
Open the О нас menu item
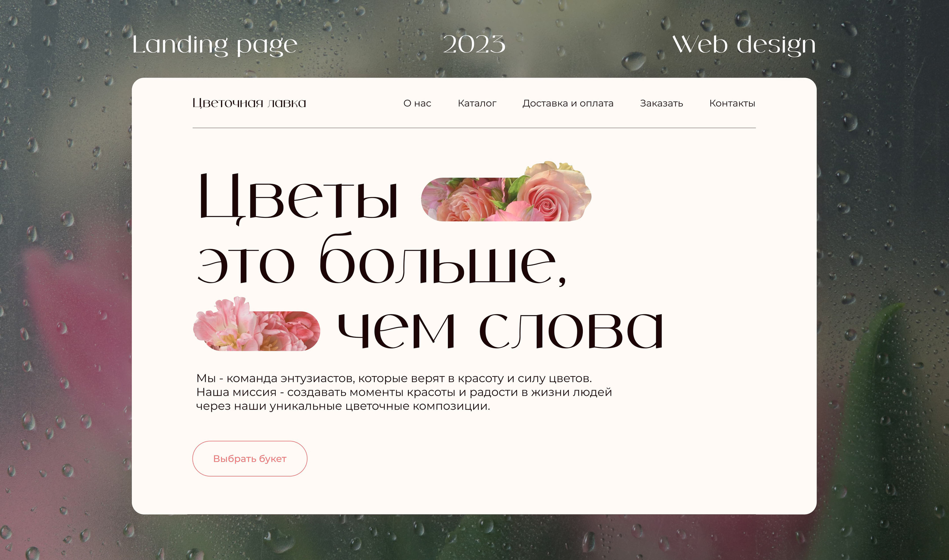417,103
